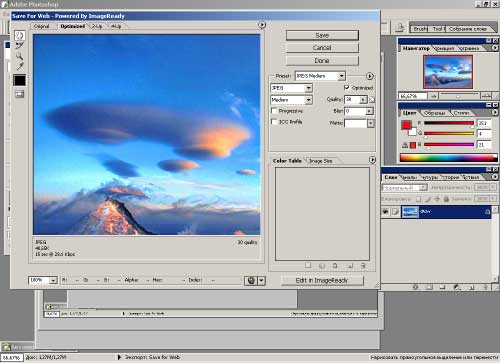
Task: Open the Color Table palette flyout menu
Action: (372, 160)
